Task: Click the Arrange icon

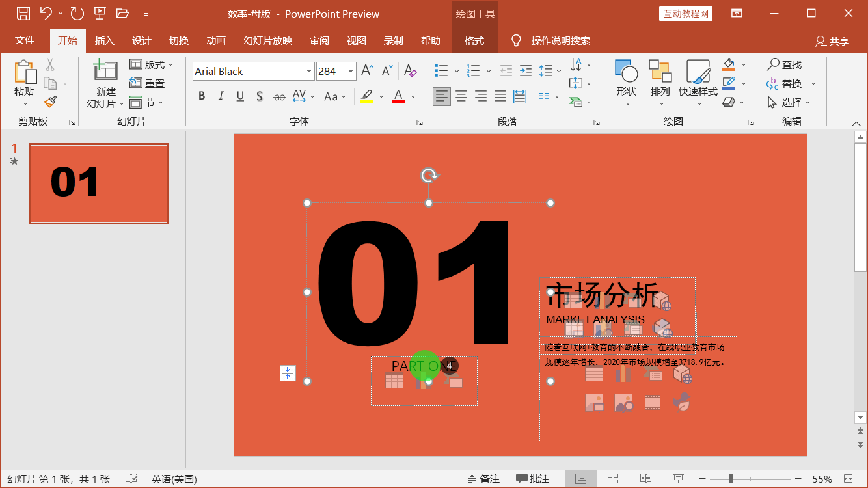Action: (660, 70)
